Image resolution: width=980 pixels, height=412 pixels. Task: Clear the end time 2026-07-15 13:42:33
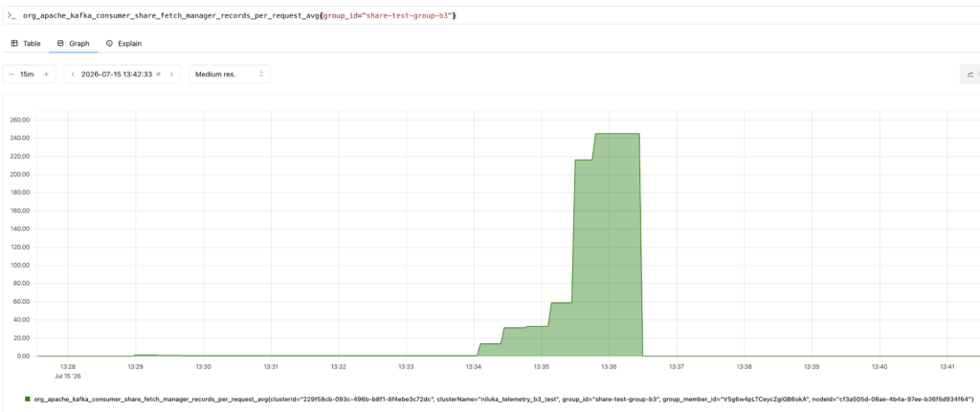[x=159, y=75]
